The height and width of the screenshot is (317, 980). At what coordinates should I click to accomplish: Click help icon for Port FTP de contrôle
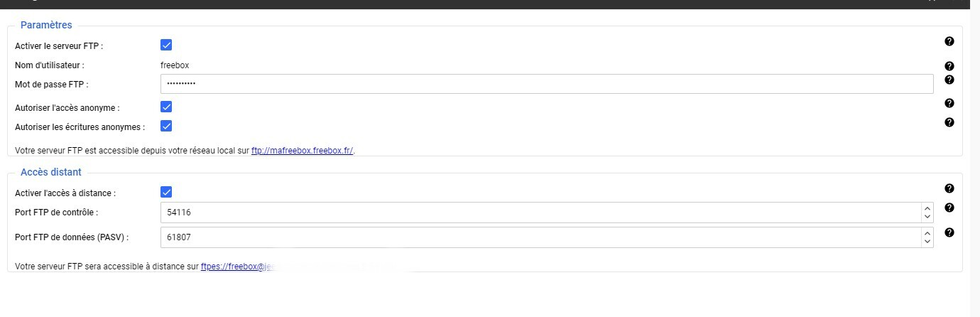point(949,208)
